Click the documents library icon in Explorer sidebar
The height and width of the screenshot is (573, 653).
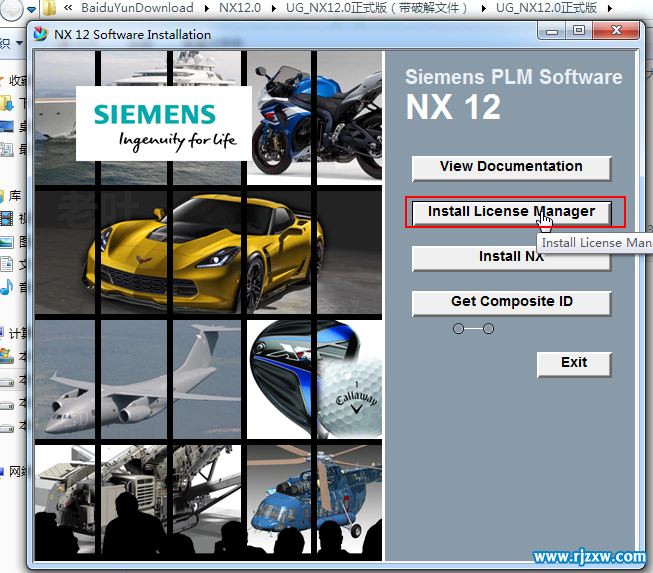click(6, 264)
